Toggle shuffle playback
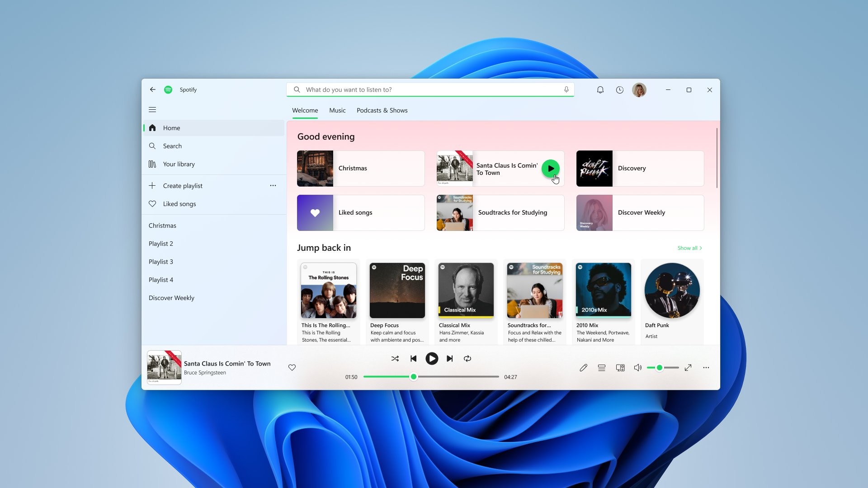The width and height of the screenshot is (868, 488). (395, 359)
